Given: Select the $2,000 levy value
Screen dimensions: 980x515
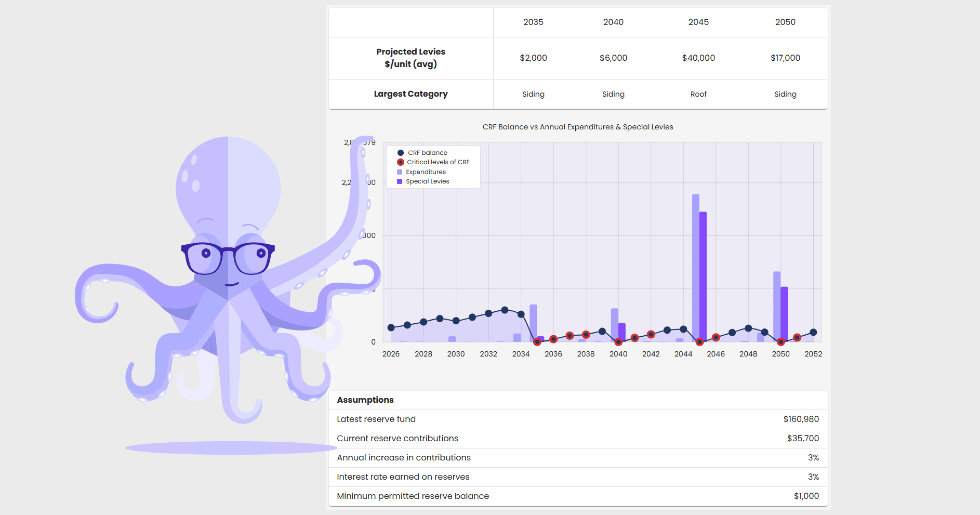Looking at the screenshot, I should coord(533,58).
